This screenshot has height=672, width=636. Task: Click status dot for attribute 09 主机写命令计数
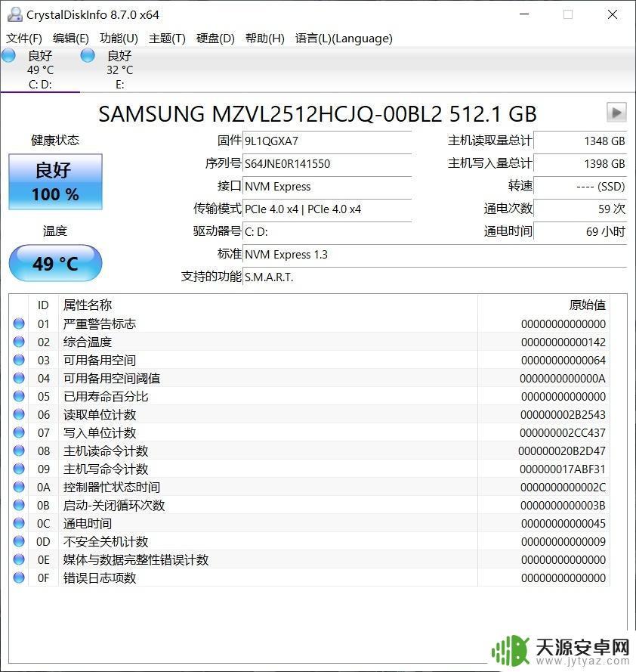19,469
